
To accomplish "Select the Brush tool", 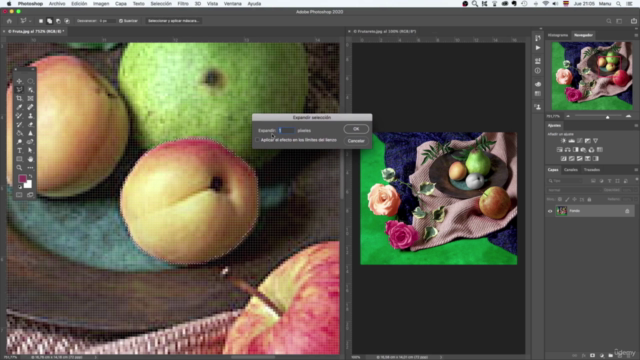I will [19, 116].
